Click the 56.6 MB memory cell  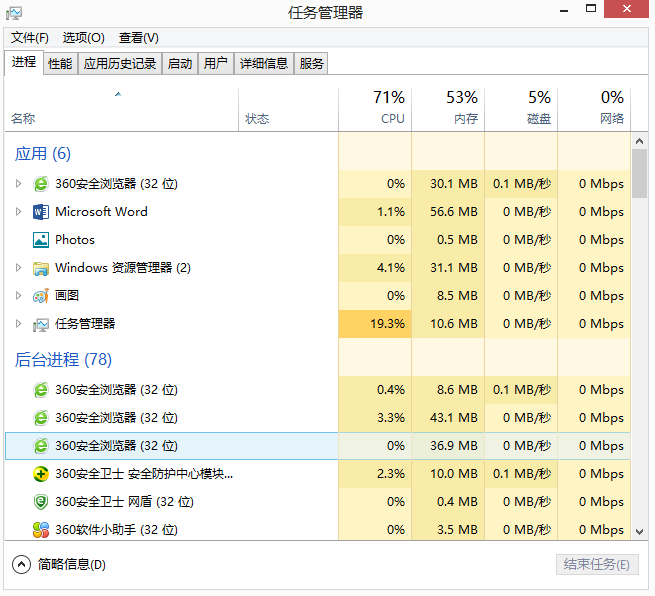coord(448,212)
